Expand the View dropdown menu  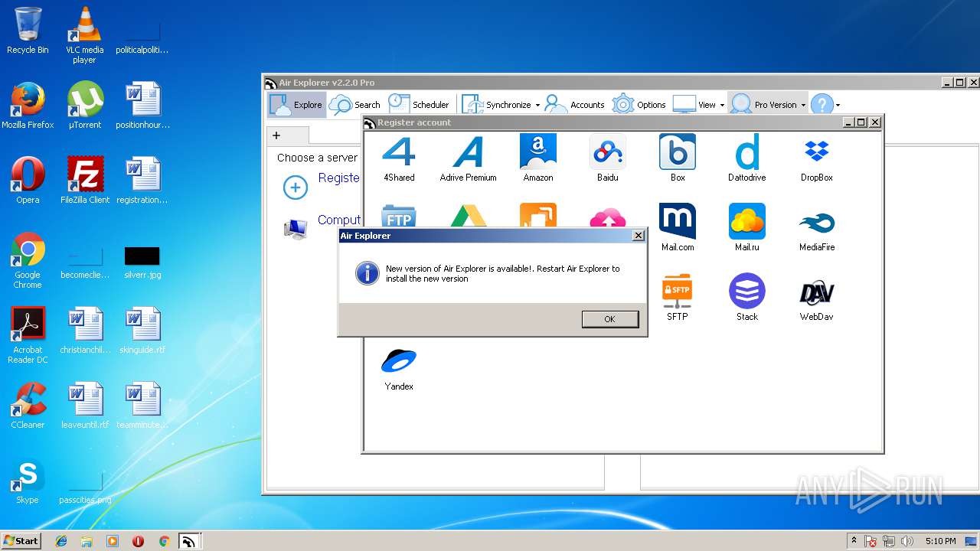click(722, 106)
